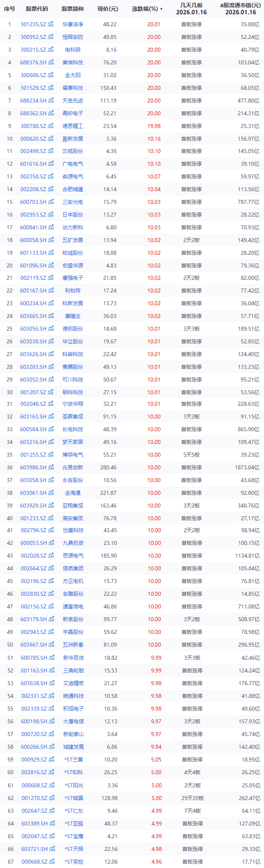This screenshot has height=868, width=264.
Task: Open the chart icon beside 600785.SH
Action: click(52, 658)
